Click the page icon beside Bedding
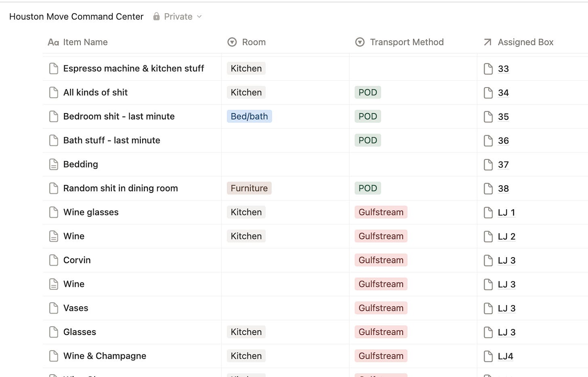Image resolution: width=588 pixels, height=377 pixels. 53,164
